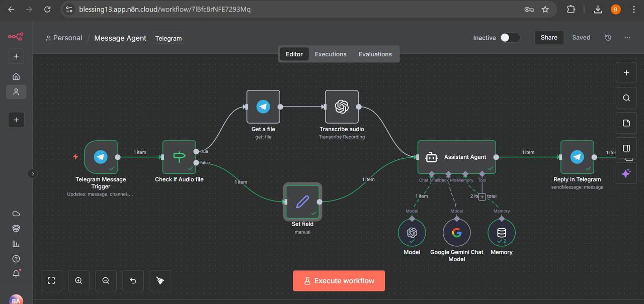Screen dimensions: 644x304
Task: Click the Message Agent workflow name
Action: (120, 38)
